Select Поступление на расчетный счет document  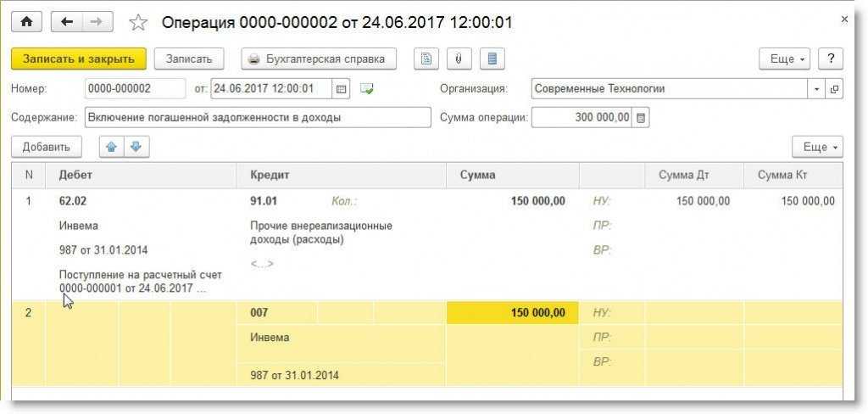142,282
